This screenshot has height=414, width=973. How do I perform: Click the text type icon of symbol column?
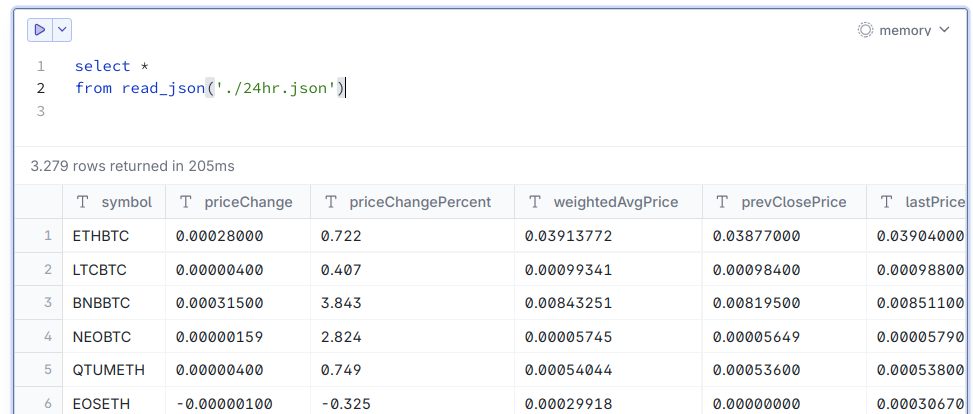click(x=83, y=202)
